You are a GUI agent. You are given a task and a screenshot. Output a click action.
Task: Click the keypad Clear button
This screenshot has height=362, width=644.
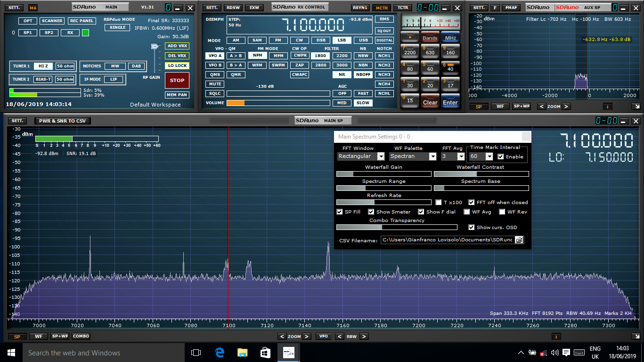click(430, 102)
